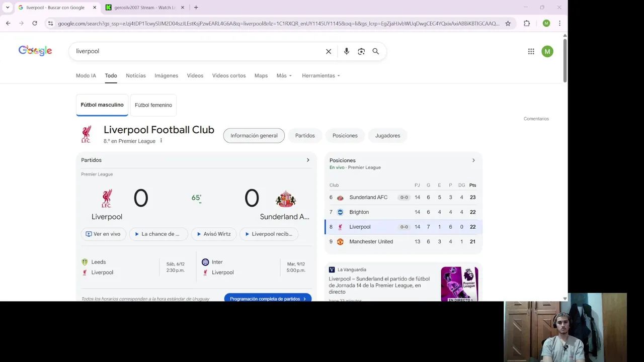This screenshot has width=644, height=362.
Task: Switch to the Modo IA tab
Action: click(86, 75)
